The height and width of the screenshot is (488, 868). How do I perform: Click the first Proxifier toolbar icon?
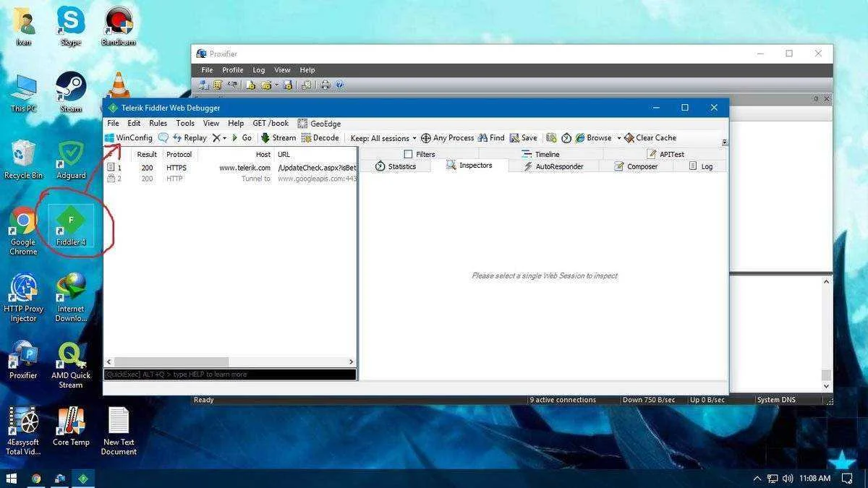pyautogui.click(x=204, y=85)
